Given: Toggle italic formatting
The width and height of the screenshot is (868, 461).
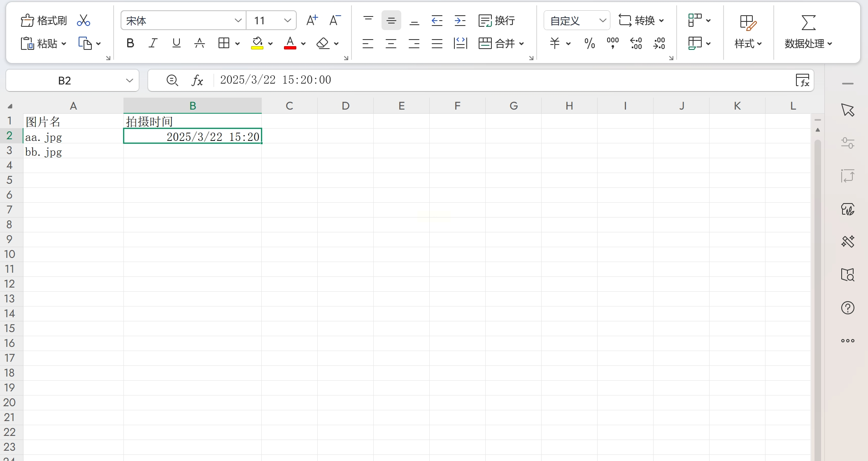Looking at the screenshot, I should point(153,43).
